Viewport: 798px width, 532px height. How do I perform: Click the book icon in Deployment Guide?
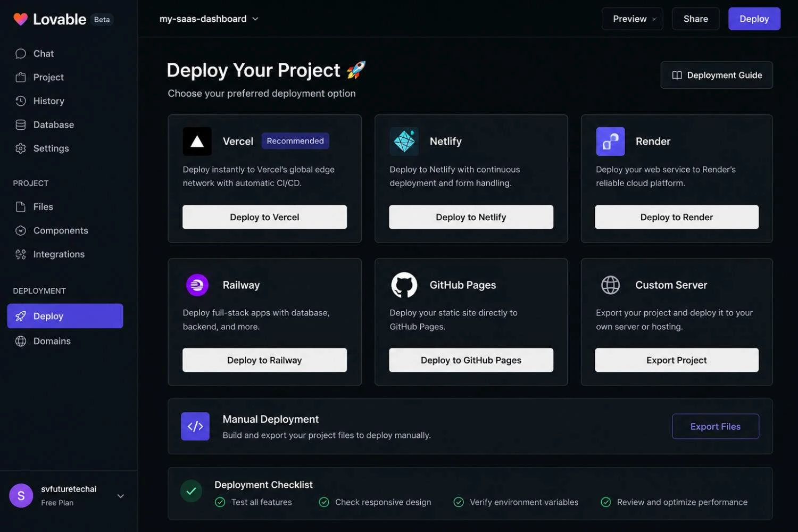[x=677, y=76]
